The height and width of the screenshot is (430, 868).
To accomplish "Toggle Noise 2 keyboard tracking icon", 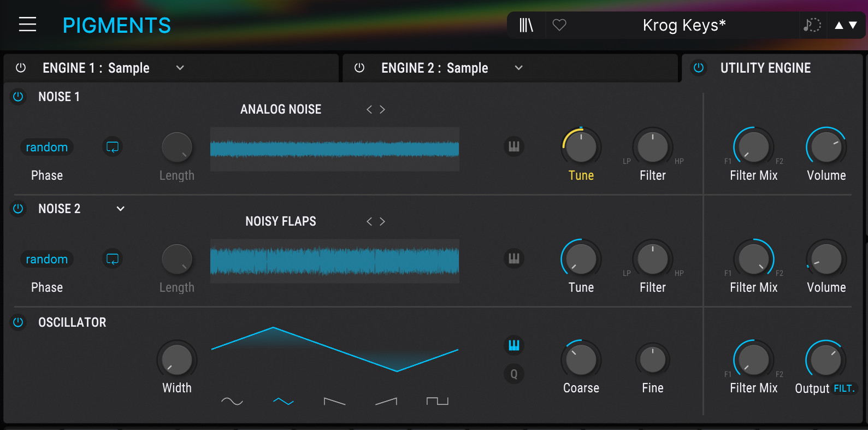I will 514,258.
